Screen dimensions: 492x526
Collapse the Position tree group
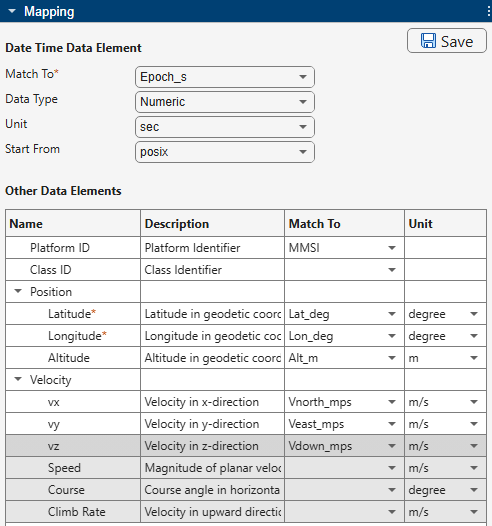pyautogui.click(x=18, y=291)
